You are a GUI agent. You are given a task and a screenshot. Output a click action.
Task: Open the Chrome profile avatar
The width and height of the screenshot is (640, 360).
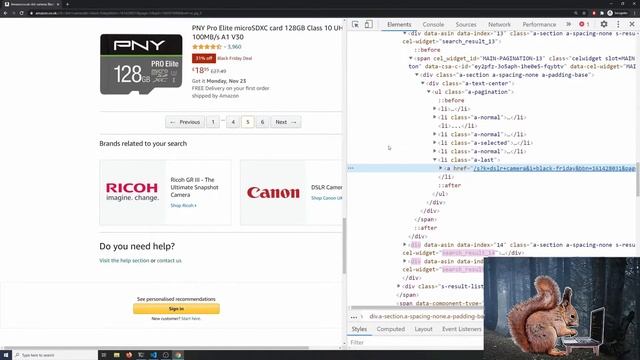610,13
